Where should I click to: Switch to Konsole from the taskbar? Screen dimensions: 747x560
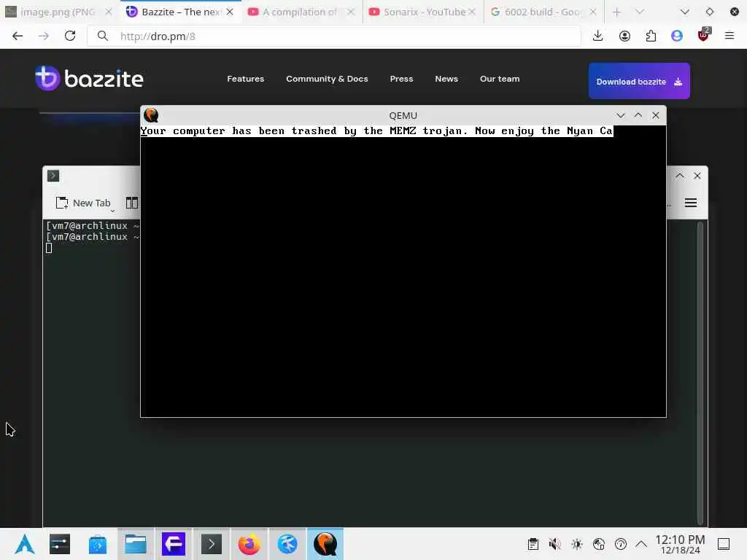tap(212, 544)
